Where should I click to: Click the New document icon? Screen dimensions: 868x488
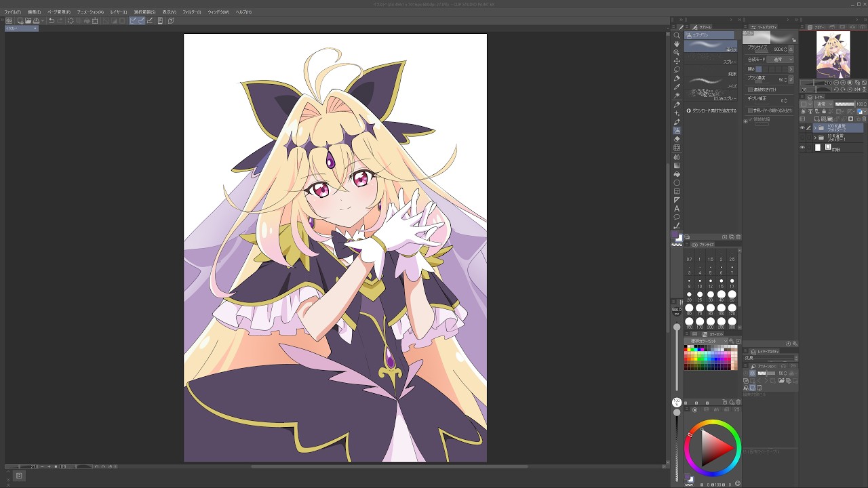[20, 21]
